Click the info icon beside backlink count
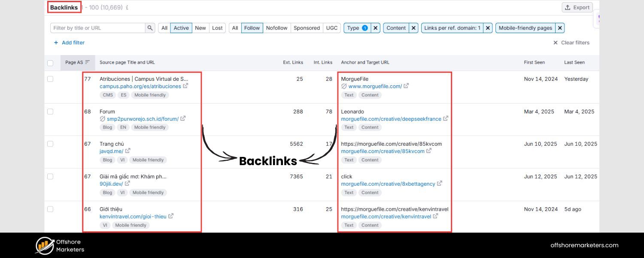The width and height of the screenshot is (644, 258). coord(126,7)
